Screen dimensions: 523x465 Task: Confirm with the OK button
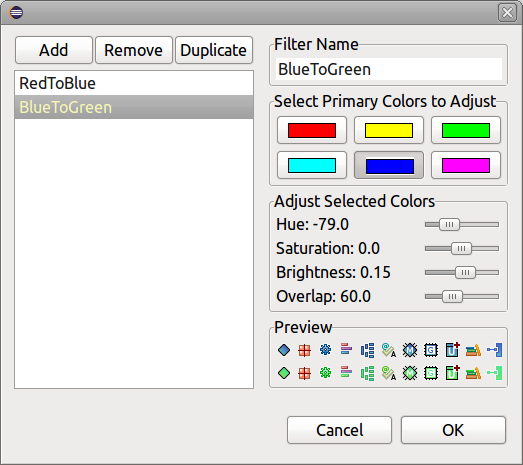tap(453, 430)
